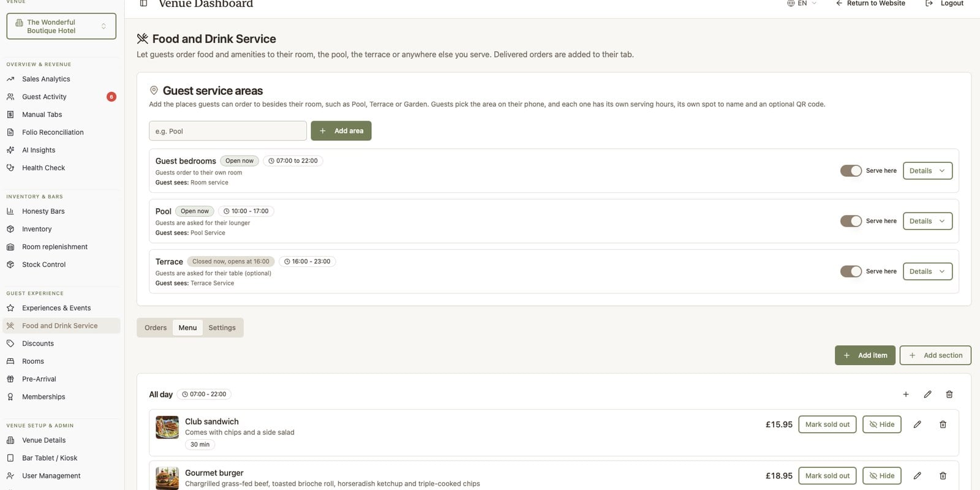Click the sidebar collapse icon beside Venue Dashboard
Screen dimensions: 980x490
143,3
